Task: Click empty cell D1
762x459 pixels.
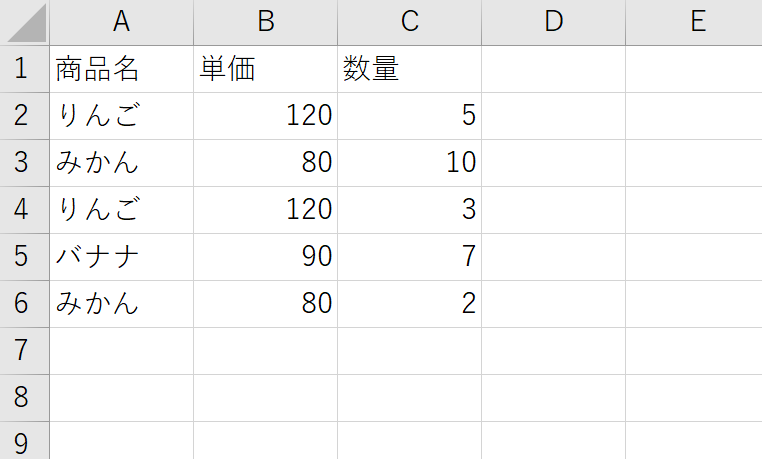Action: (x=554, y=69)
